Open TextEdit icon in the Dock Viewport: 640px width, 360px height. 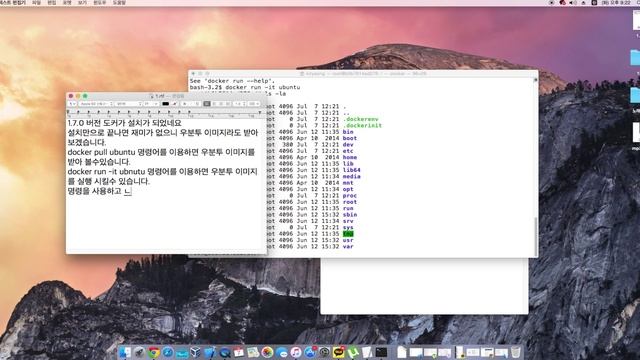pyautogui.click(x=367, y=352)
